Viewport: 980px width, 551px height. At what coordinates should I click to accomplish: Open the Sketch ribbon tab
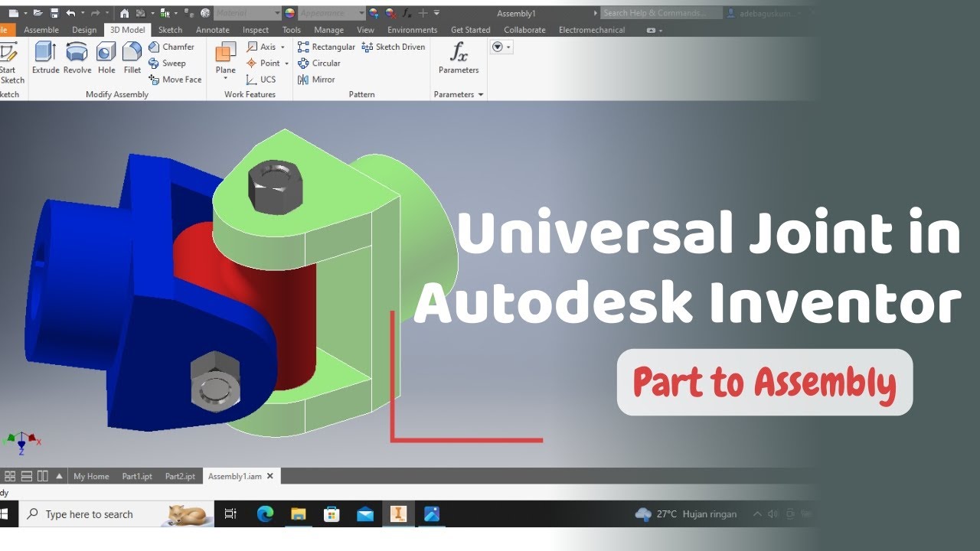click(170, 30)
